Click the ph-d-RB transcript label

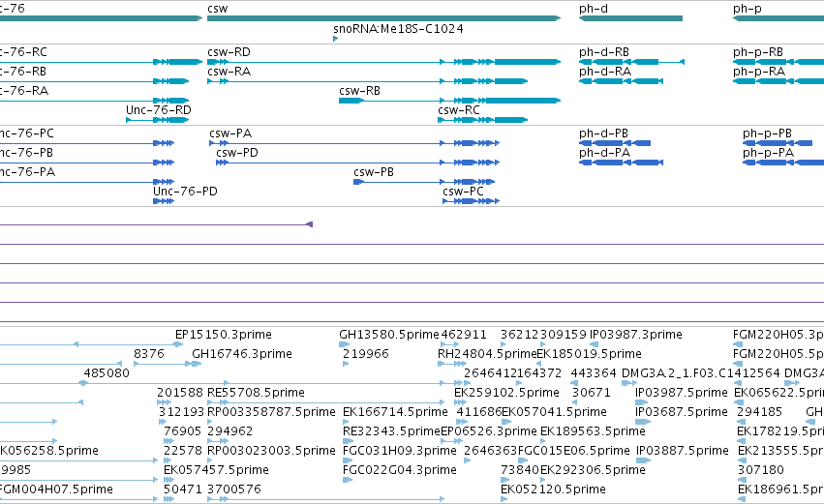point(604,52)
